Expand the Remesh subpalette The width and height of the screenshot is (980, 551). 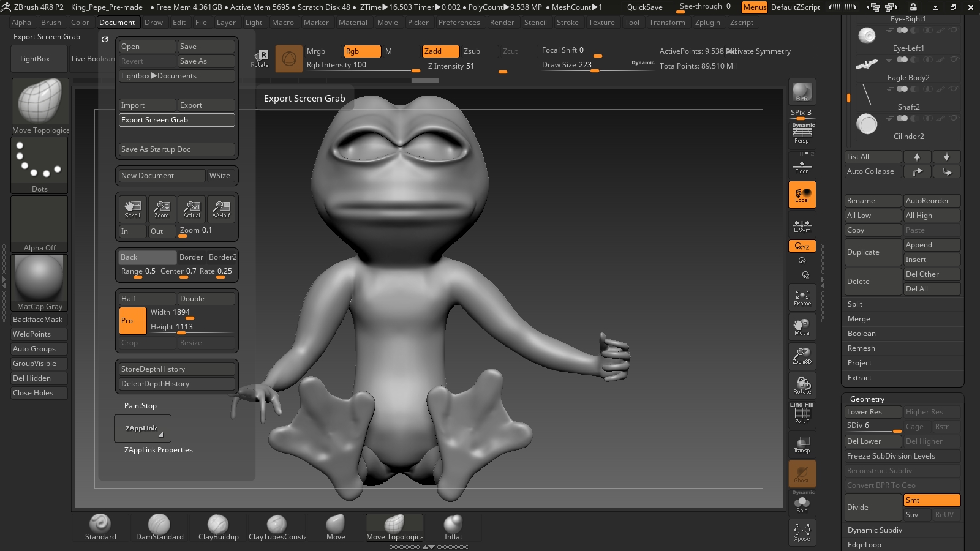click(x=861, y=348)
